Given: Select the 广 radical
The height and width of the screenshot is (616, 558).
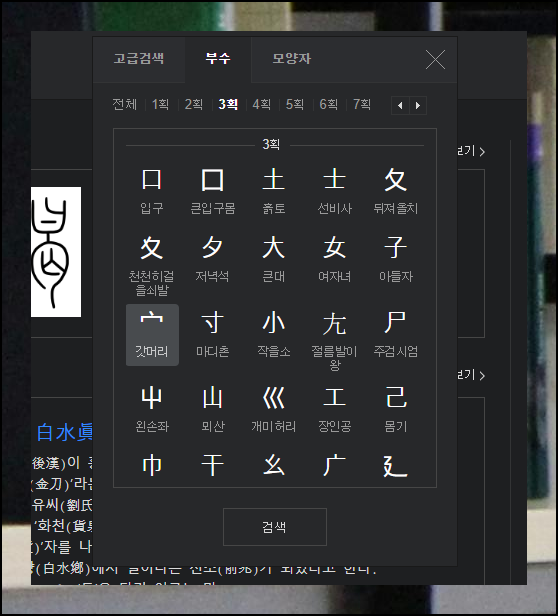Looking at the screenshot, I should pyautogui.click(x=334, y=466).
